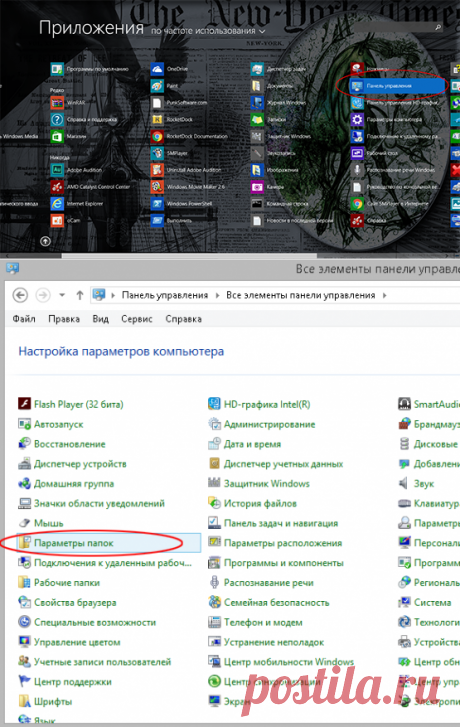Open Защитник Windows

click(x=259, y=484)
